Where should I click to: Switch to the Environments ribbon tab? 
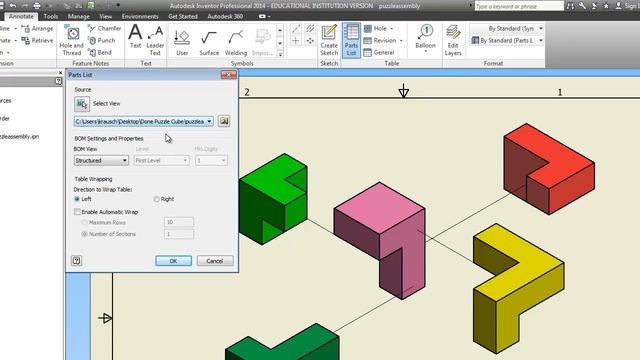pos(140,16)
